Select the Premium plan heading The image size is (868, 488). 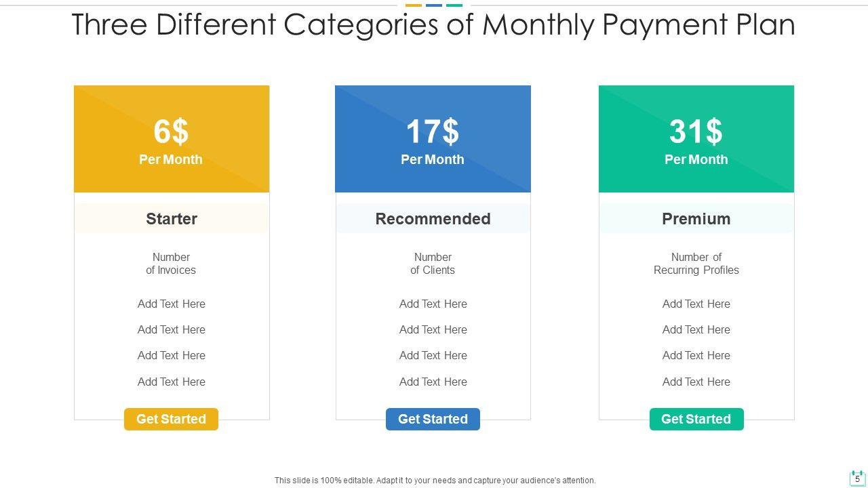tap(696, 219)
